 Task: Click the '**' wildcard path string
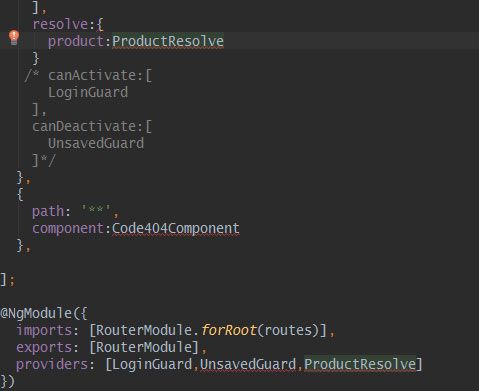(x=96, y=210)
